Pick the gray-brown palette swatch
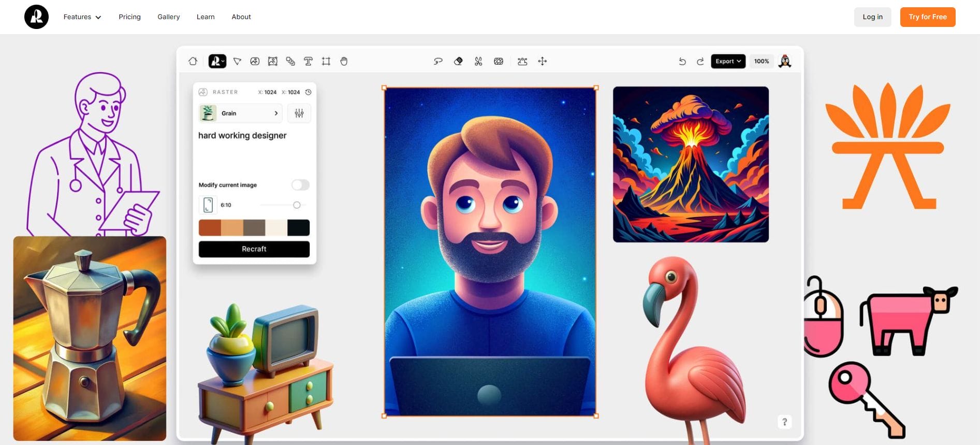This screenshot has height=445, width=980. [x=254, y=228]
